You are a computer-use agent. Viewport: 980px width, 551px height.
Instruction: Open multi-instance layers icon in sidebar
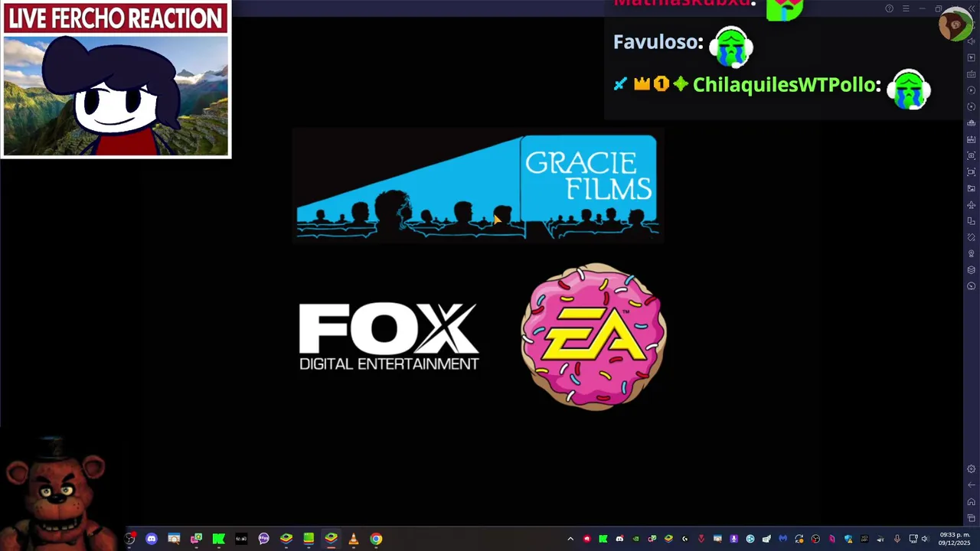pos(971,269)
